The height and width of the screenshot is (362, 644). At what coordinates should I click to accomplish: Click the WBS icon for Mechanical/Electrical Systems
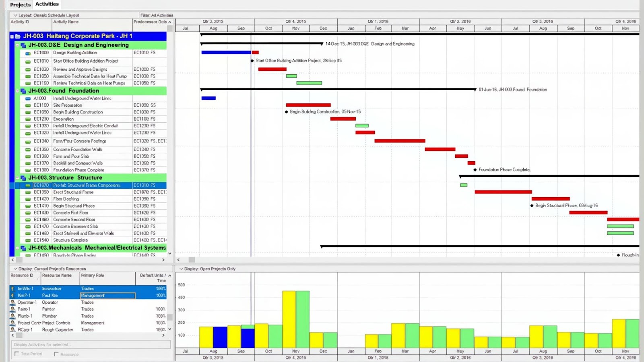tap(22, 248)
